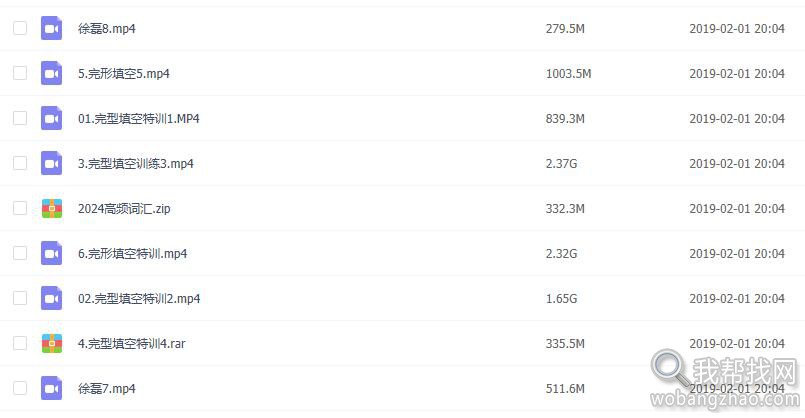Check the box next to 徐磊7.mp4

tap(20, 388)
